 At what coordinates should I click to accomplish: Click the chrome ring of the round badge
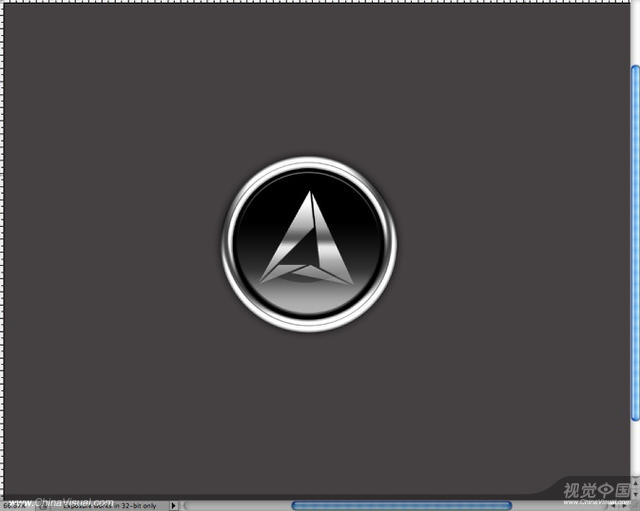[309, 162]
